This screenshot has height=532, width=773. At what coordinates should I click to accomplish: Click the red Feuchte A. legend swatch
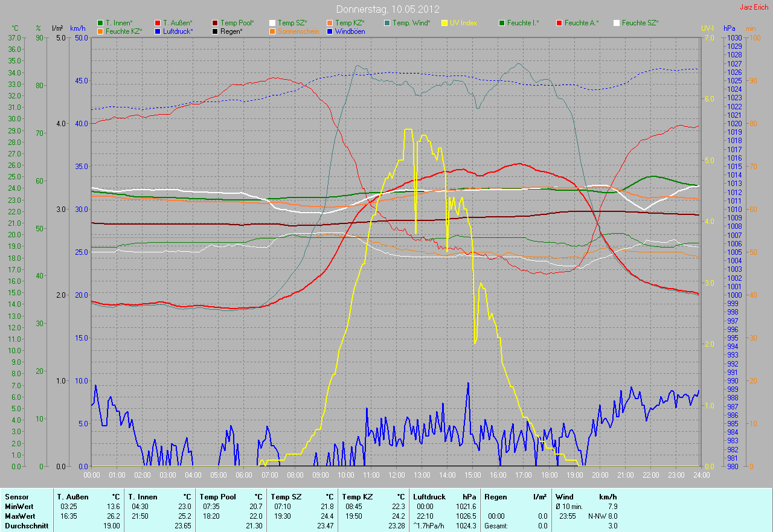tap(559, 23)
